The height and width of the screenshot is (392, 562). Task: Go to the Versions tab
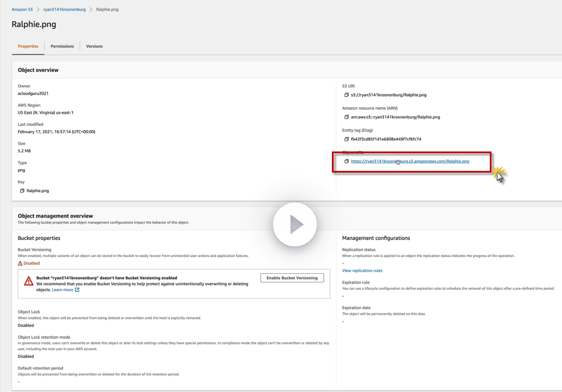pos(94,46)
